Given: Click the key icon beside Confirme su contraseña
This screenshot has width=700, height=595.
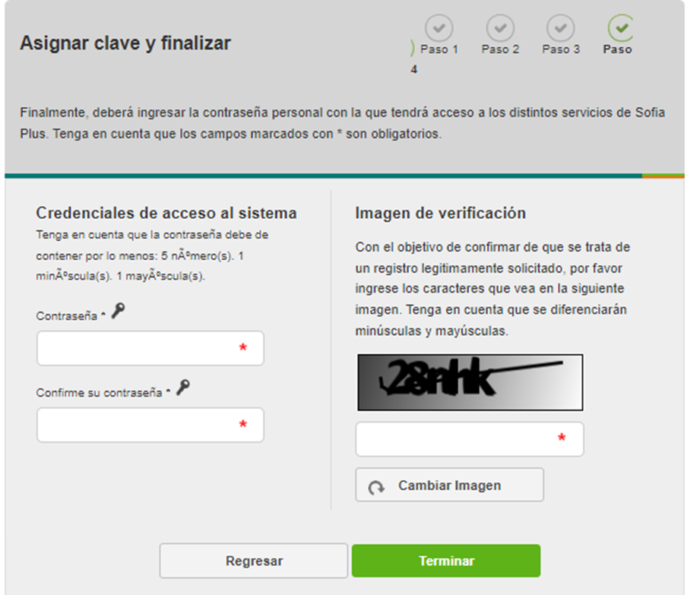Looking at the screenshot, I should 183,387.
